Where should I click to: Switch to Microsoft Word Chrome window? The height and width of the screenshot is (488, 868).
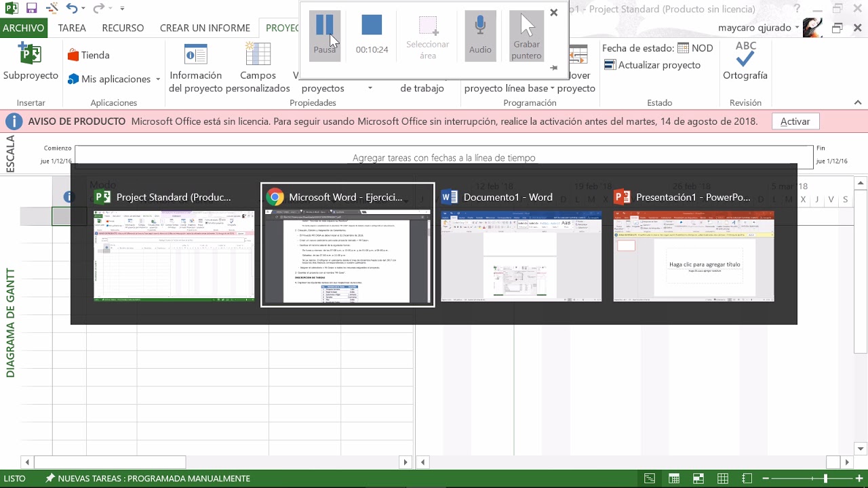click(348, 245)
